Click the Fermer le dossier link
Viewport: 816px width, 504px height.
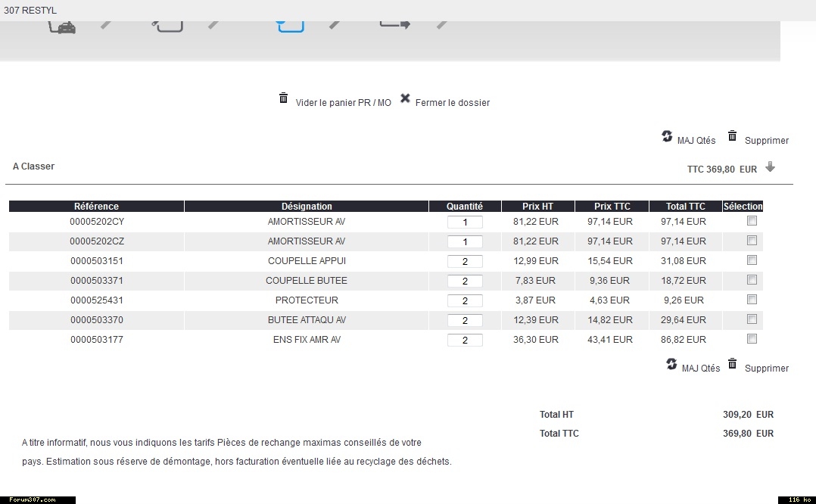point(452,103)
